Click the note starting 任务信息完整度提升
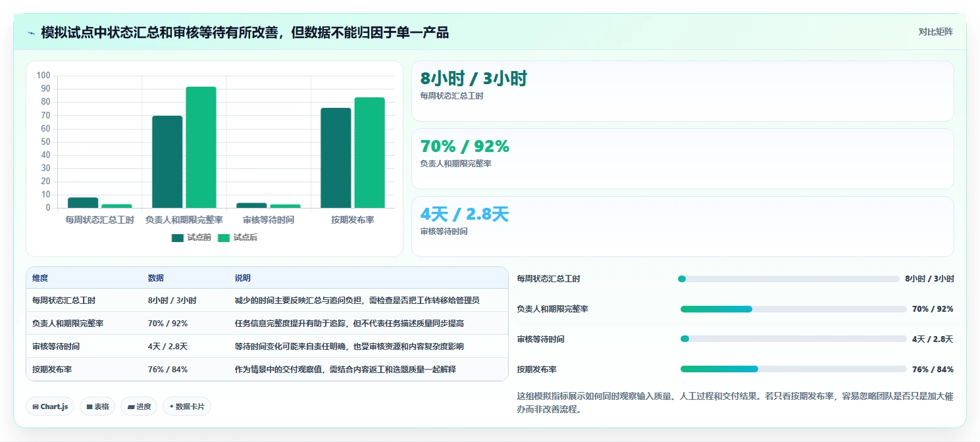 [x=349, y=323]
